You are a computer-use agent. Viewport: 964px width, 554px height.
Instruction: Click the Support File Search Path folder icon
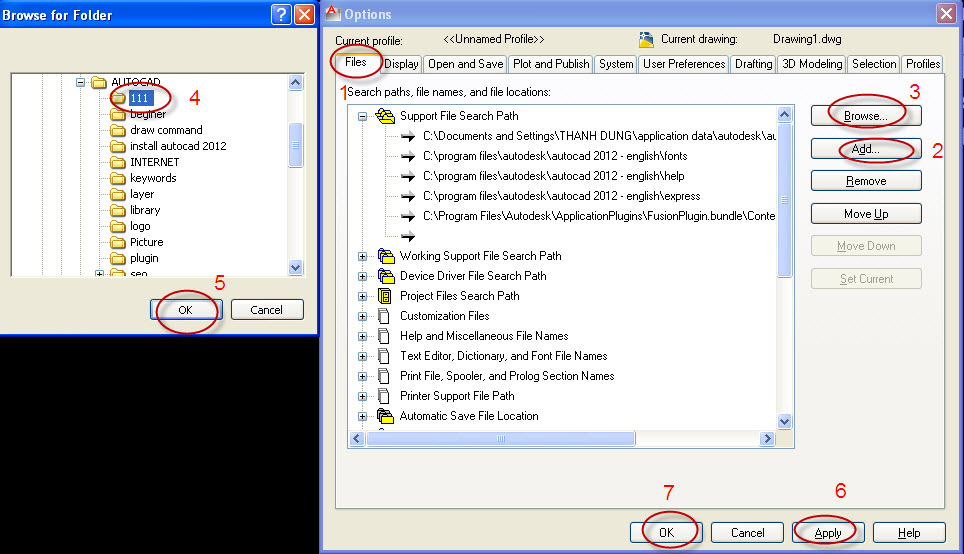[x=385, y=116]
